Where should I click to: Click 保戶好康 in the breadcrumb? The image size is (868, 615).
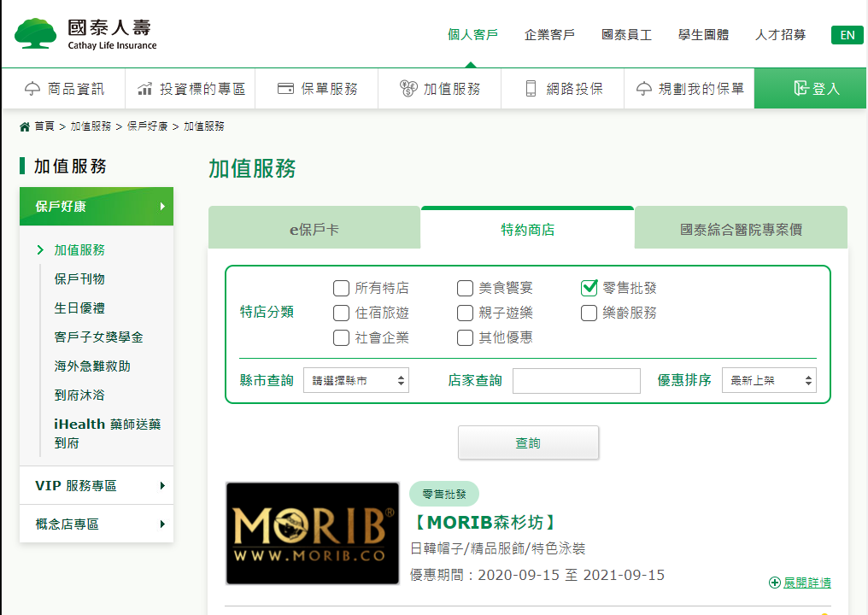(147, 126)
